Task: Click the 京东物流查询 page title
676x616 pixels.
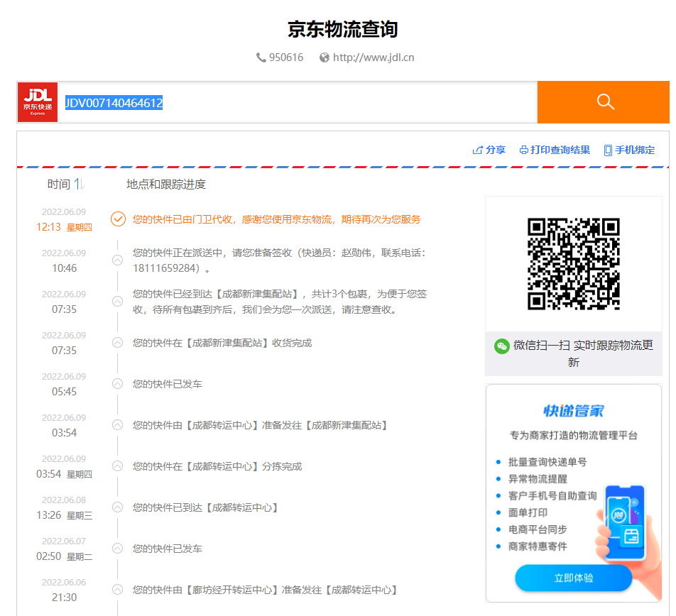Action: pyautogui.click(x=342, y=29)
